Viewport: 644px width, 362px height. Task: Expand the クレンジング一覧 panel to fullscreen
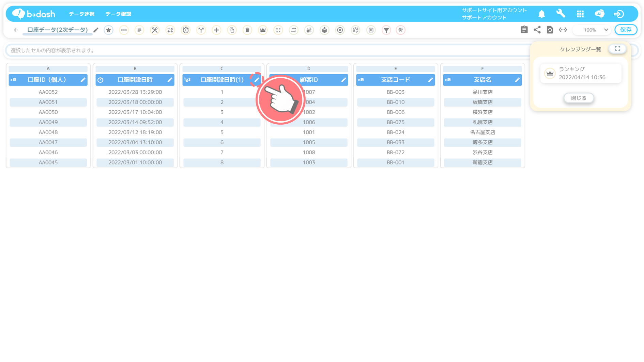tap(617, 49)
